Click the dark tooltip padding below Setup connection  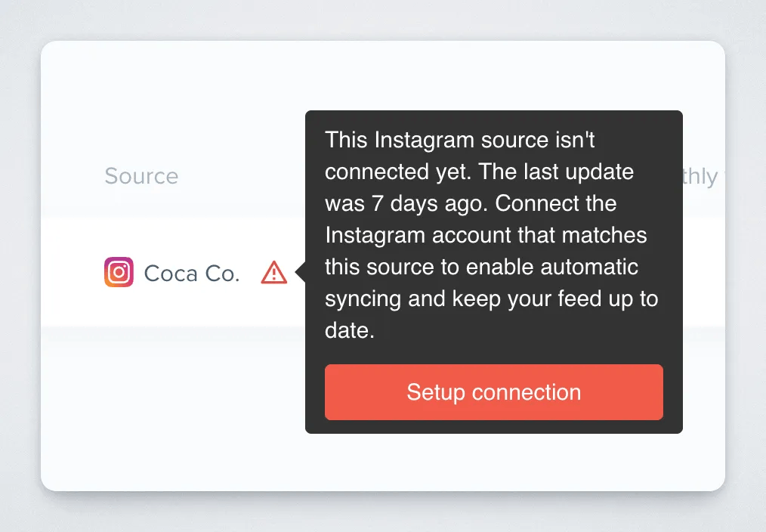coord(493,427)
